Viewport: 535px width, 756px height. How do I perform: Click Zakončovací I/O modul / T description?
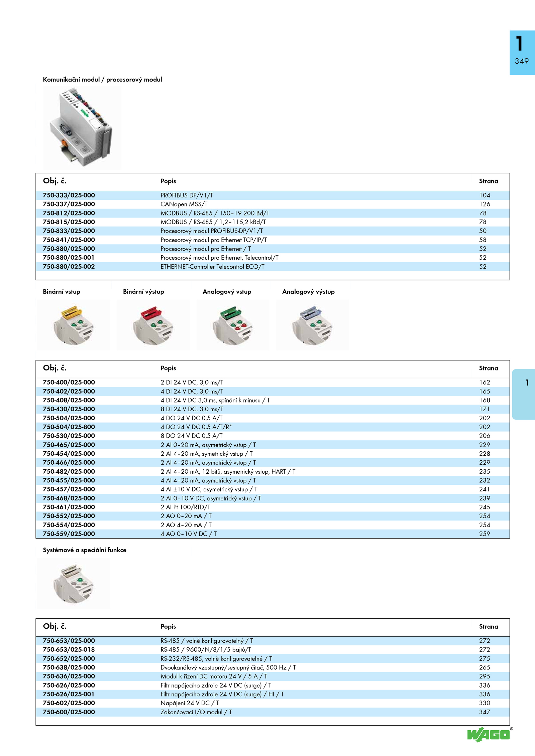click(196, 712)
